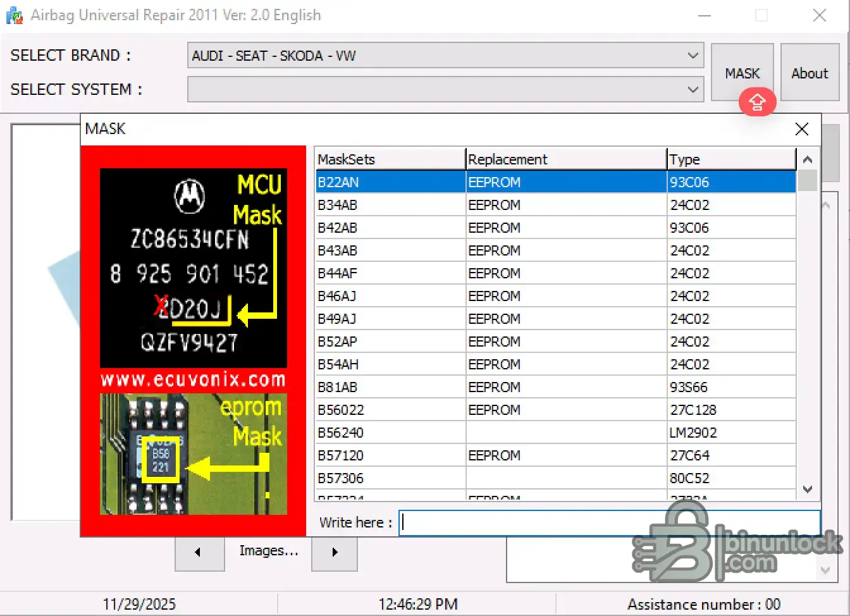The height and width of the screenshot is (616, 850).
Task: Click the Replacement column header
Action: tap(567, 159)
